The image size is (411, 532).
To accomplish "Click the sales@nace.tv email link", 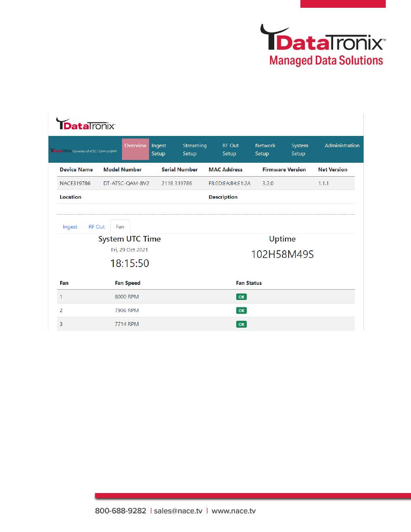I will point(178,511).
